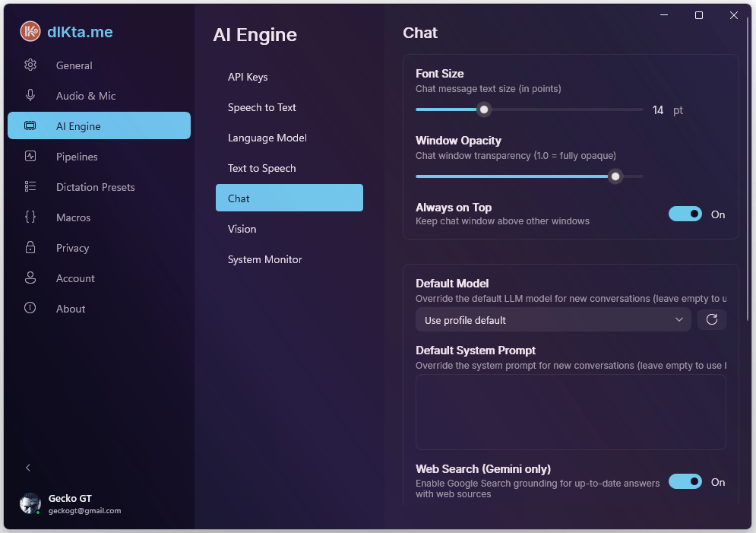
Task: Maximize the dIKta.me window
Action: tap(698, 15)
